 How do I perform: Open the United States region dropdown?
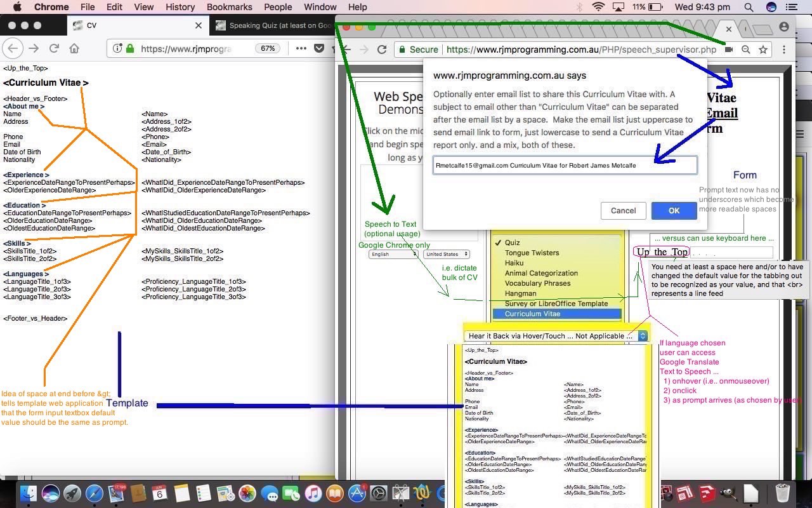click(446, 253)
